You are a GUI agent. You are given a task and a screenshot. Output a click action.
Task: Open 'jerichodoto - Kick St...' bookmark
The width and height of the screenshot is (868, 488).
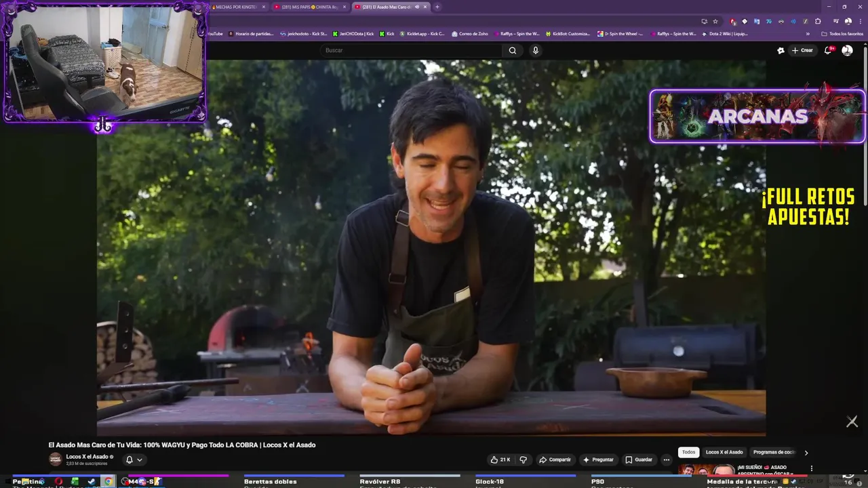[x=302, y=34]
